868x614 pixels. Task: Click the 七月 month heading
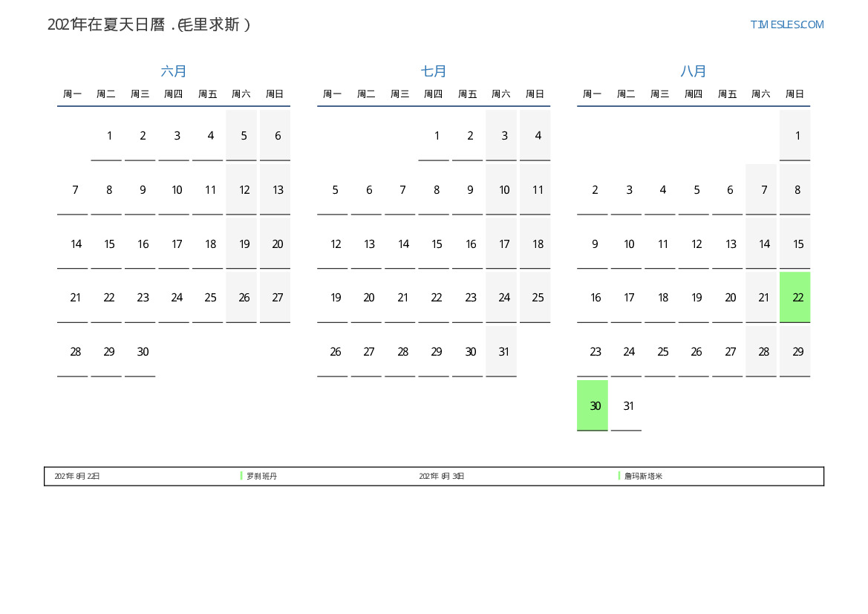click(434, 71)
